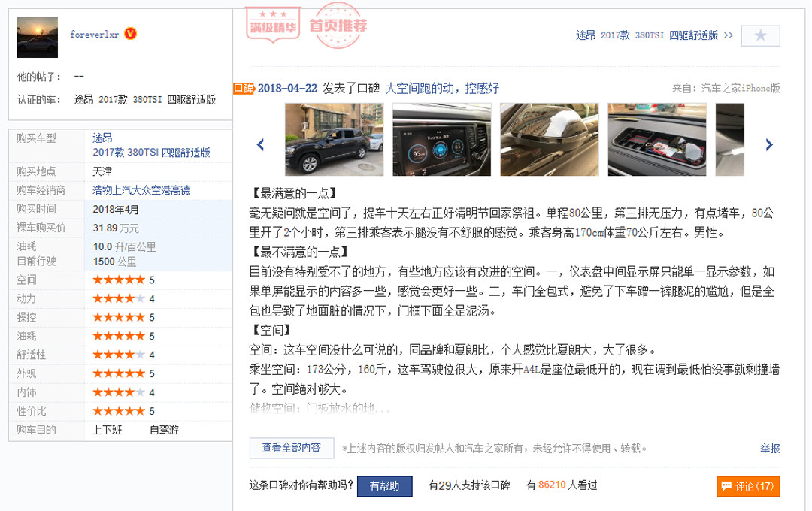Open the side mirror photo thumbnail
This screenshot has width=812, height=511.
[x=549, y=140]
